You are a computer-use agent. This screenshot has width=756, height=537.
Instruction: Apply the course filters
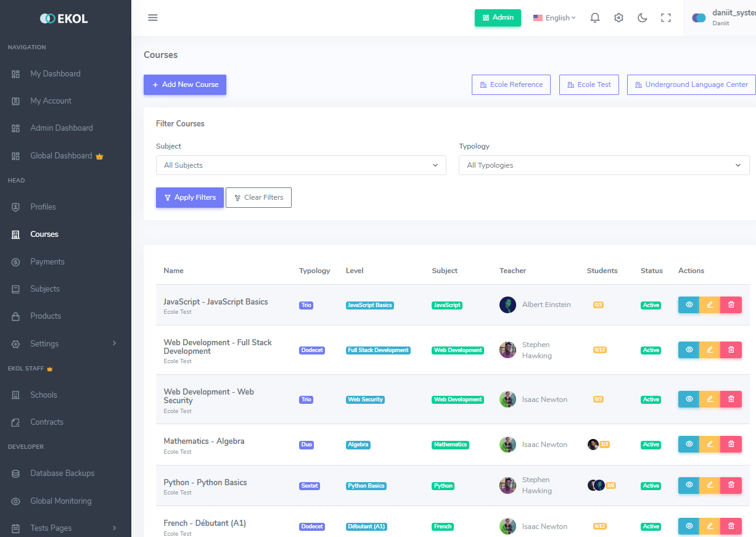[x=189, y=197]
